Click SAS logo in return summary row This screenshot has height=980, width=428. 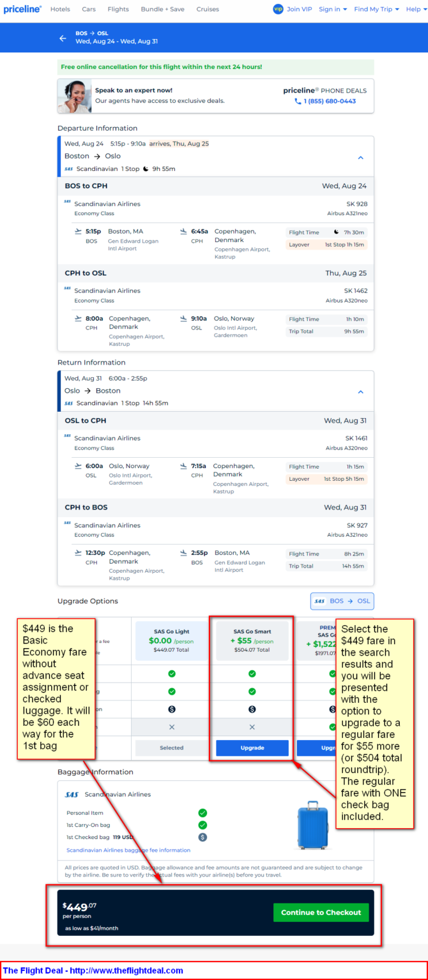click(x=69, y=403)
